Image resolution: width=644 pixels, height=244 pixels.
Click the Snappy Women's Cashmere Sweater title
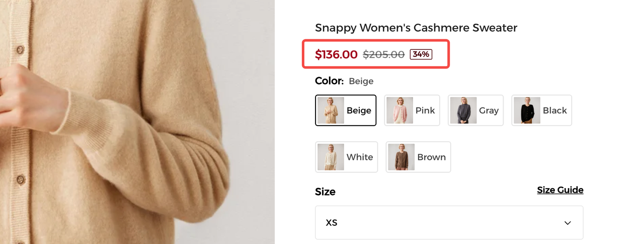click(x=416, y=28)
